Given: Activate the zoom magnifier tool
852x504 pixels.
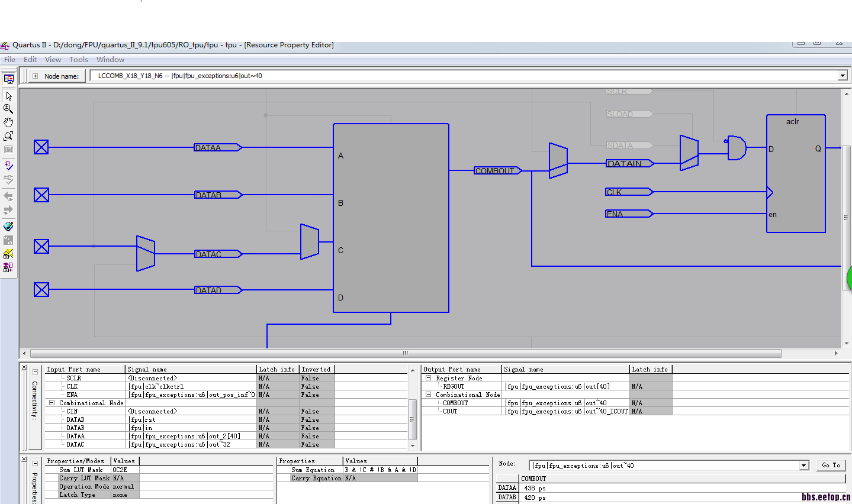Looking at the screenshot, I should tap(8, 109).
